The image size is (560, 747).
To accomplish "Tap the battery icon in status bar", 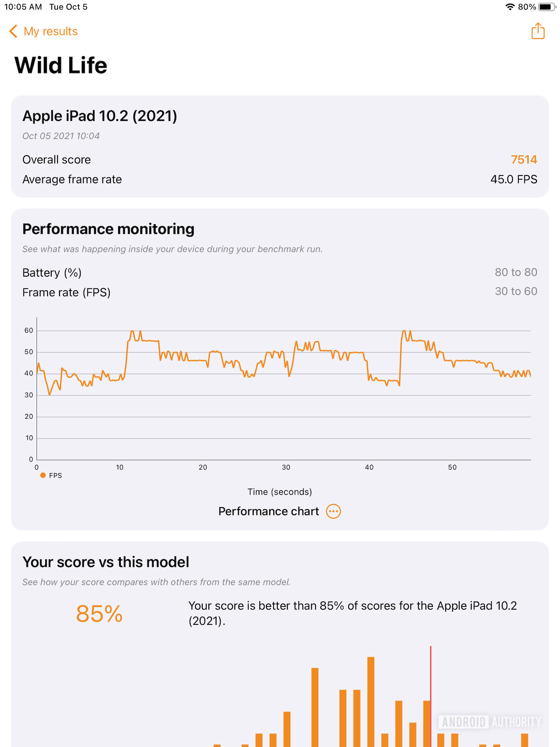I will click(547, 7).
